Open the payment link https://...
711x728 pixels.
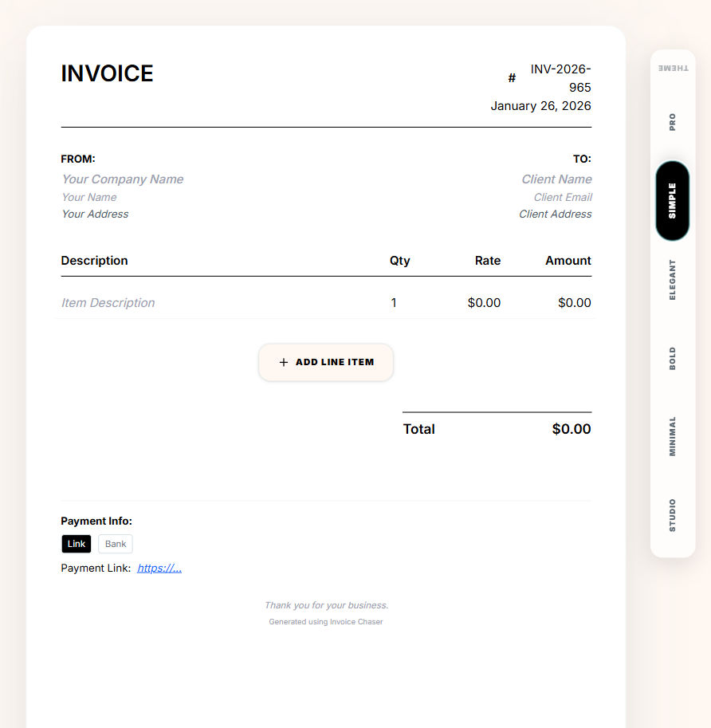pos(159,568)
